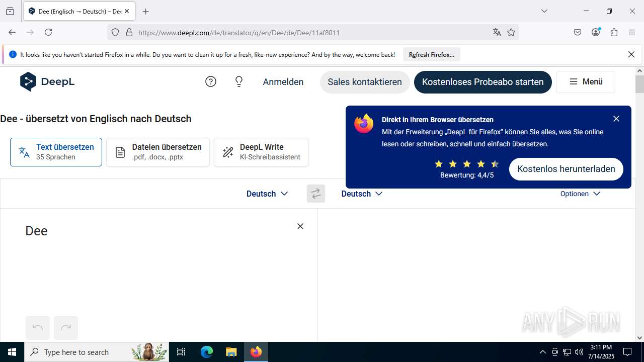Launch Microsoft Edge from the taskbar
Viewport: 644px width, 362px height.
click(207, 352)
